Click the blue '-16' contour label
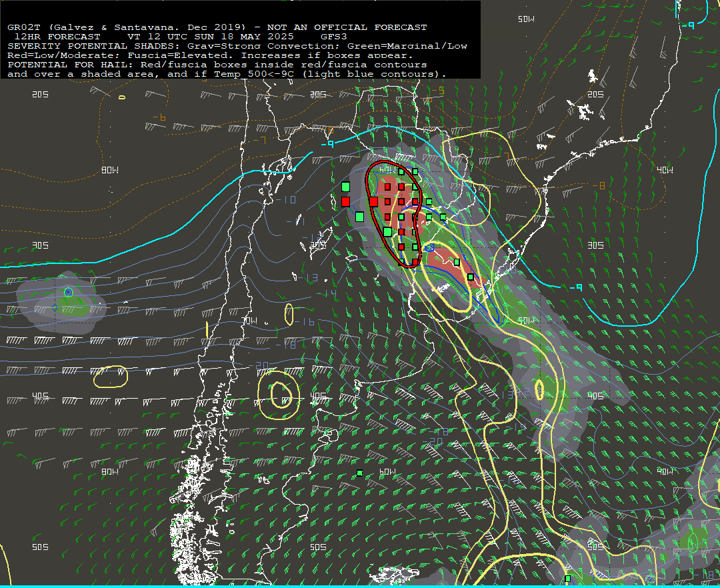 pos(305,322)
